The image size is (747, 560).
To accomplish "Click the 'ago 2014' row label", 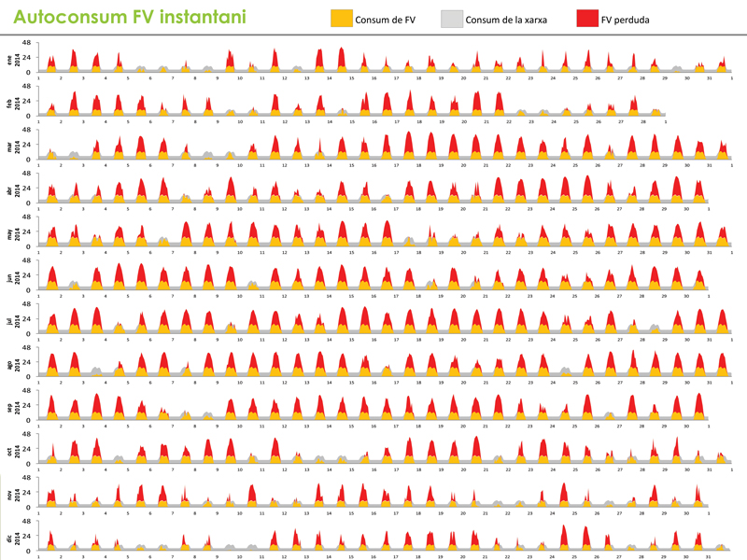I will pos(13,364).
